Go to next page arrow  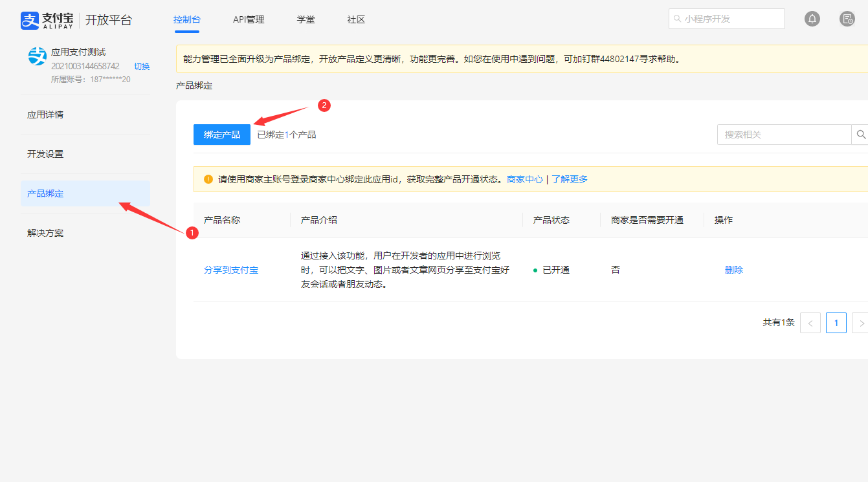pyautogui.click(x=860, y=323)
